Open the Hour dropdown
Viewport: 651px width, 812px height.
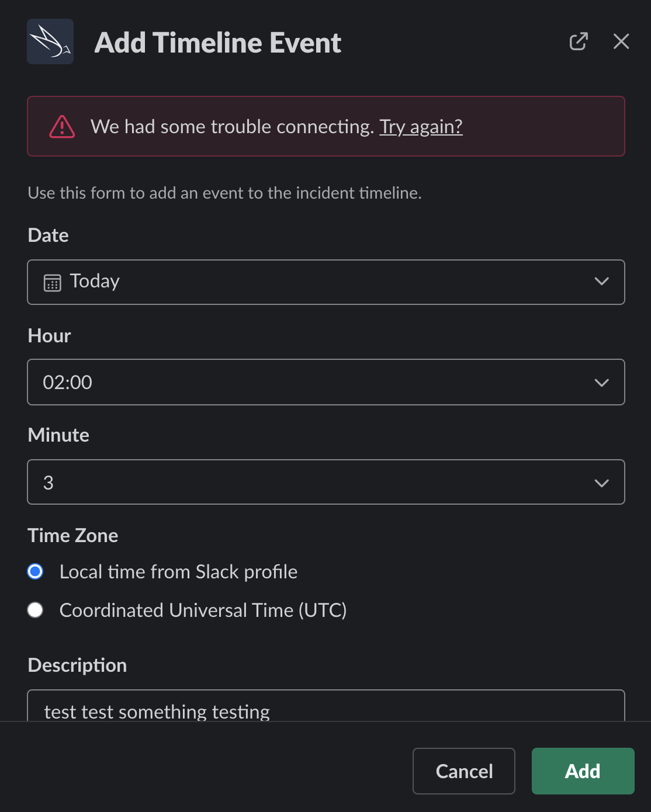601,383
